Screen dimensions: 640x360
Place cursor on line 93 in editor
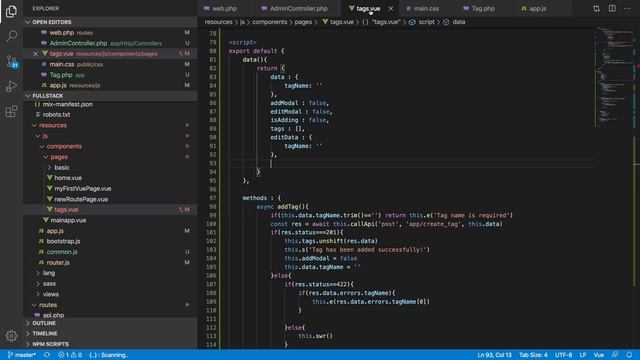tap(411, 163)
